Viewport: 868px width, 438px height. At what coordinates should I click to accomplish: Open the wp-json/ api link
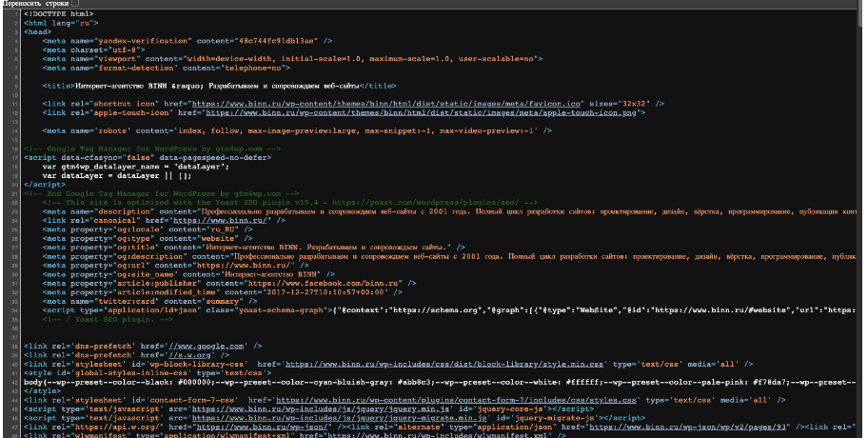pyautogui.click(x=264, y=427)
